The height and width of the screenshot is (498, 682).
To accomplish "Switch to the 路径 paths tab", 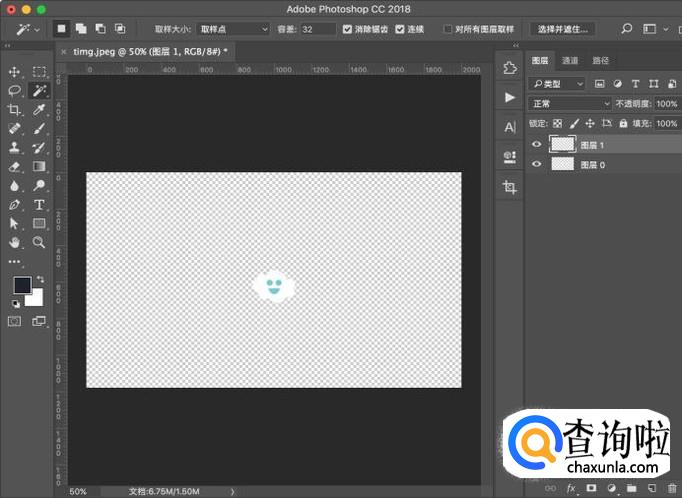I will 600,61.
